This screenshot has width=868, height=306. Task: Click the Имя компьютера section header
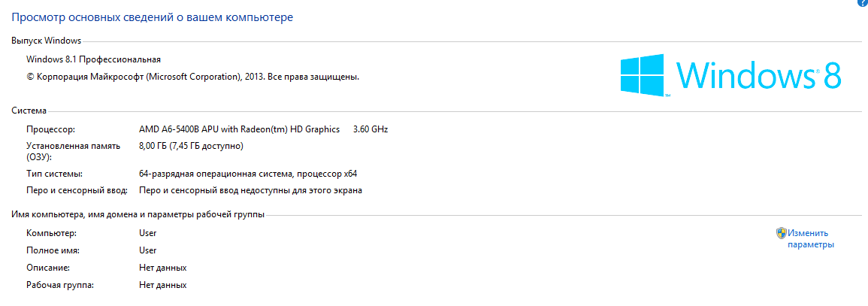coord(138,215)
